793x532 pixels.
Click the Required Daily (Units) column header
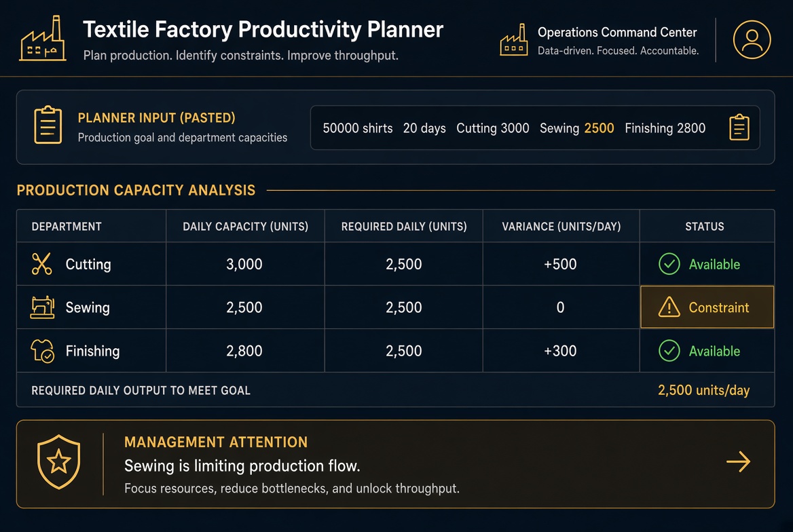tap(403, 227)
